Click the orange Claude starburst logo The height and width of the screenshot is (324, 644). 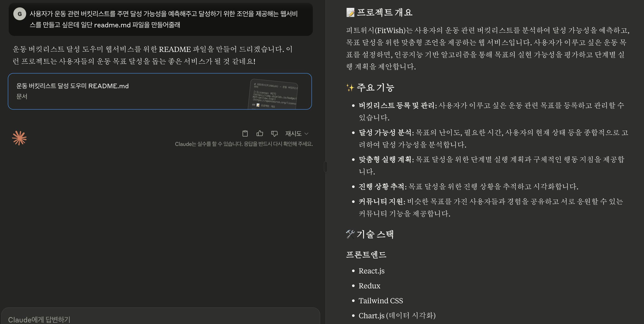19,138
